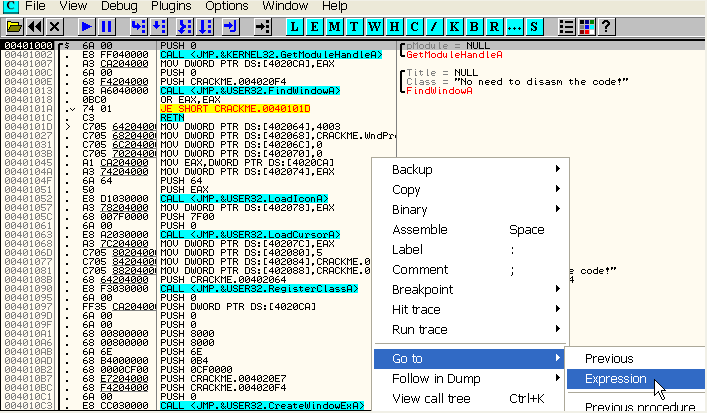707x413 pixels.
Task: Choose Label from context menu
Action: coord(470,249)
